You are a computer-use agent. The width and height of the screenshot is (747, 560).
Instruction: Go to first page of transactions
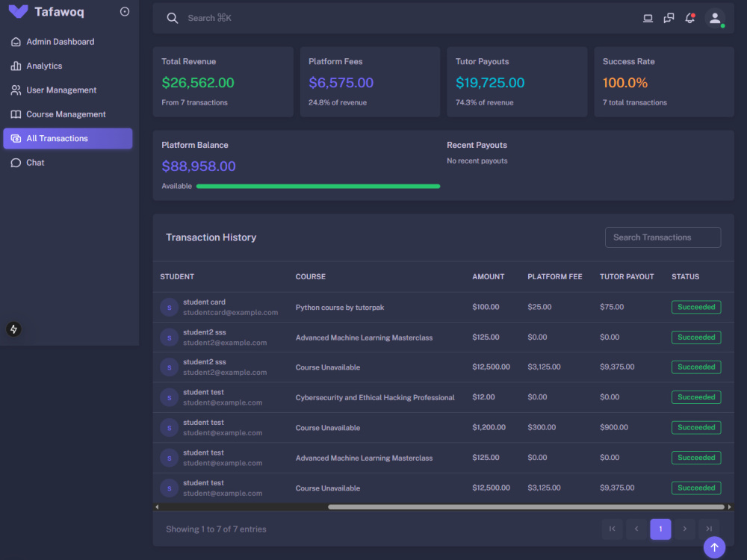click(613, 529)
